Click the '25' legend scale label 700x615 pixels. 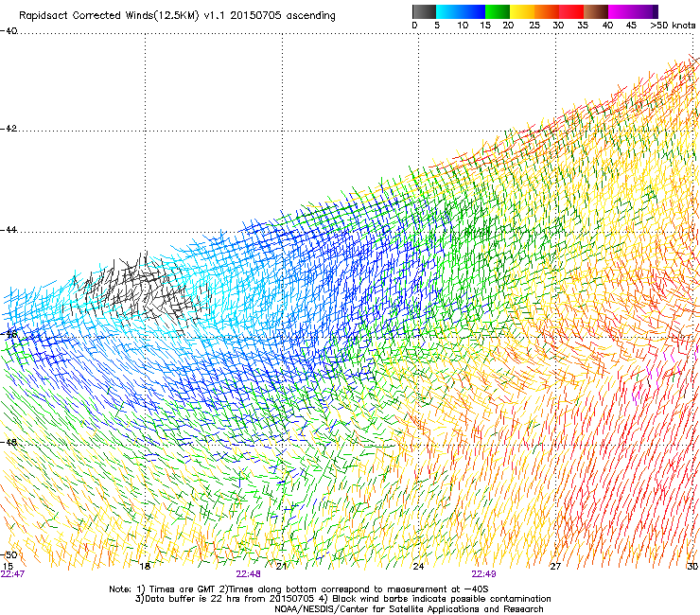tap(534, 26)
